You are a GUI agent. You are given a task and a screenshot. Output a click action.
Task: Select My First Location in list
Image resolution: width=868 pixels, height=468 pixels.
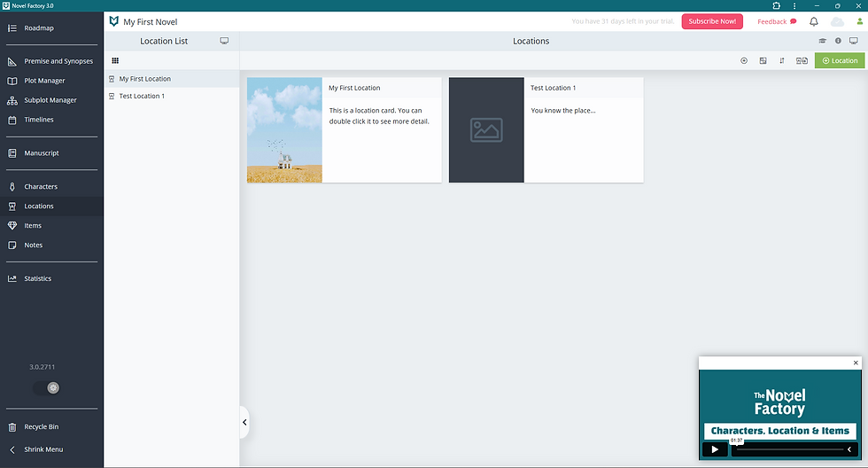172,79
